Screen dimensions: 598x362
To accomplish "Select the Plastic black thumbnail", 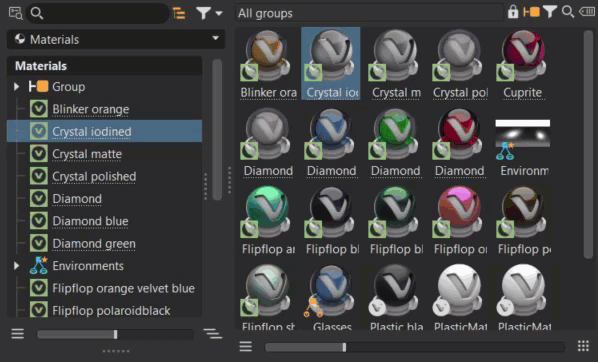I will [396, 297].
